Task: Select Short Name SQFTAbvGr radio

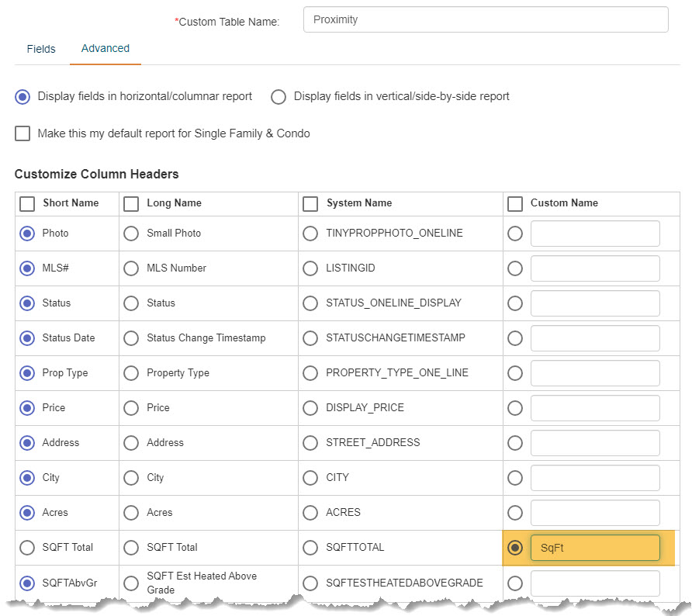Action: point(27,583)
